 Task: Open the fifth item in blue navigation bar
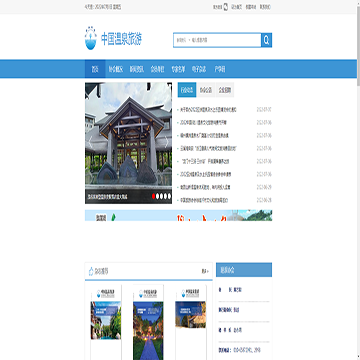pos(178,69)
